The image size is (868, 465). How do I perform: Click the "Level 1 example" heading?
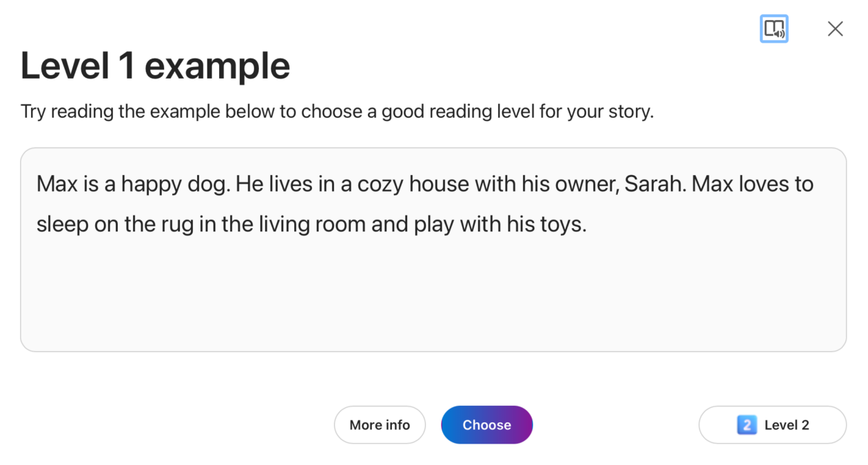point(155,66)
